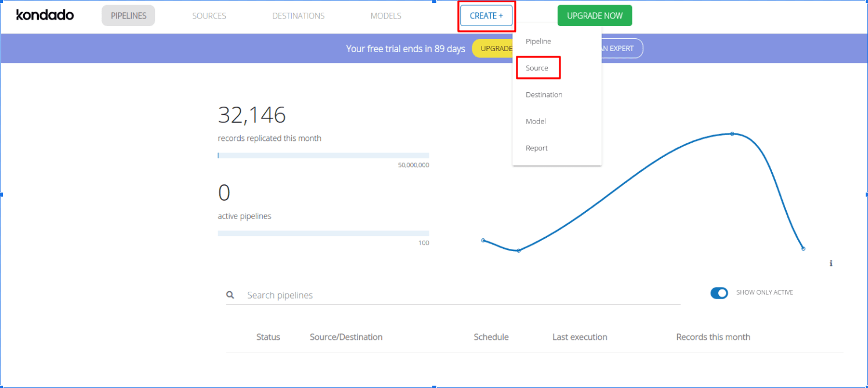The image size is (868, 388).
Task: Click the info icon below the chart
Action: [831, 263]
